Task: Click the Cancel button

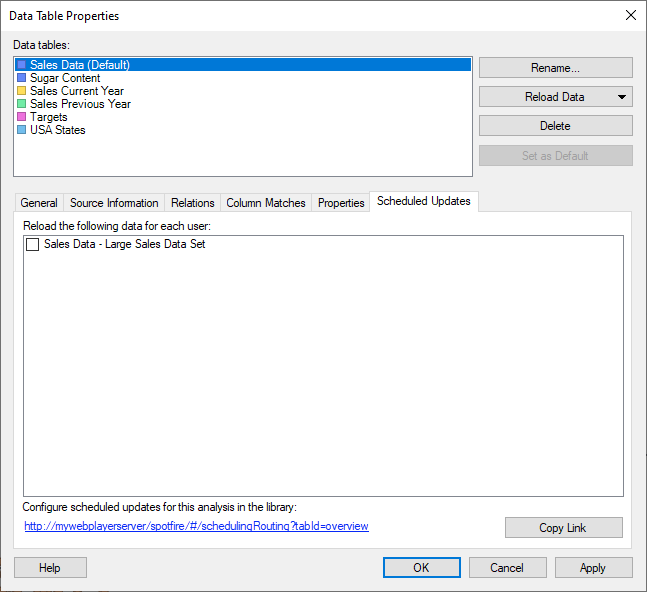Action: (508, 568)
